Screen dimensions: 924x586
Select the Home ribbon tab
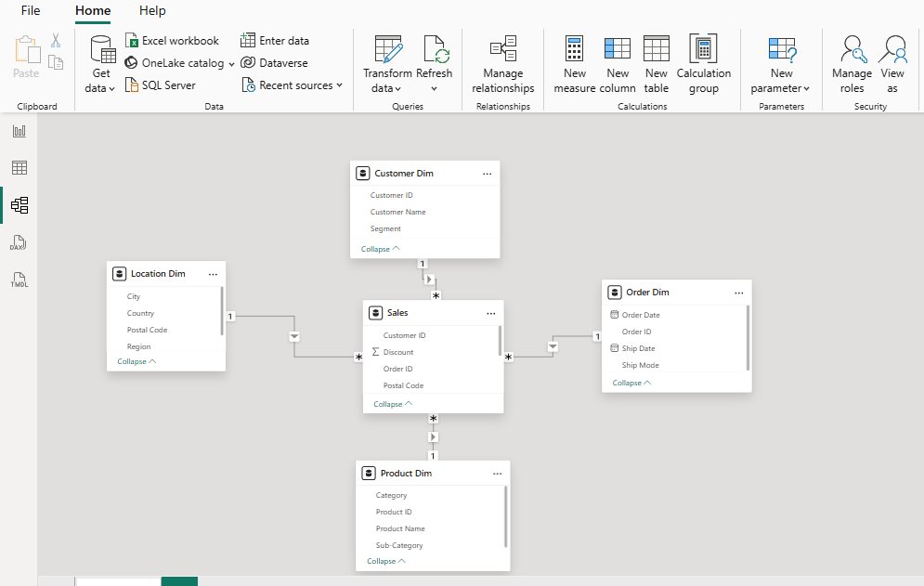pyautogui.click(x=93, y=10)
